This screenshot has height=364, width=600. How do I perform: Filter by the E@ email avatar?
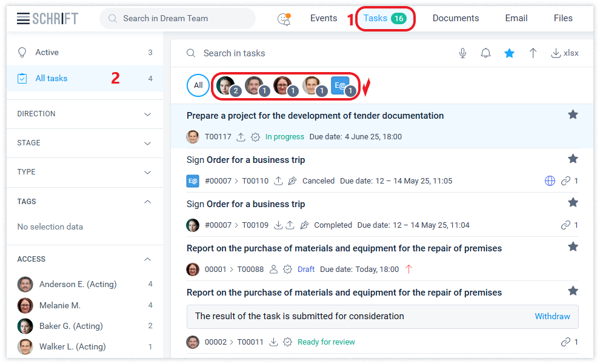point(340,85)
